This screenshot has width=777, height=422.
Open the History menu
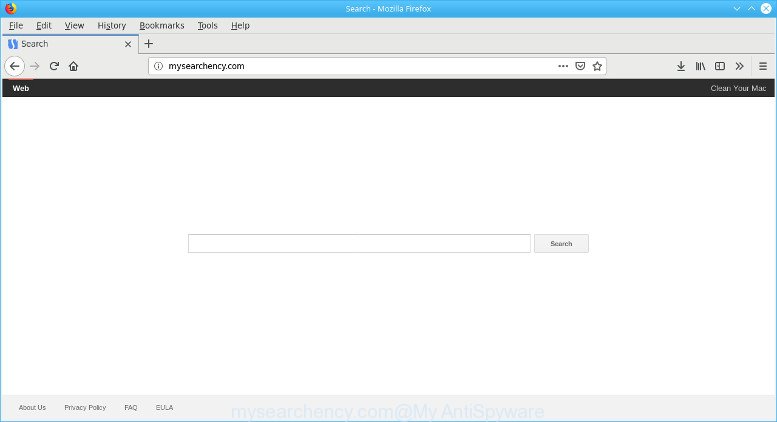point(111,25)
